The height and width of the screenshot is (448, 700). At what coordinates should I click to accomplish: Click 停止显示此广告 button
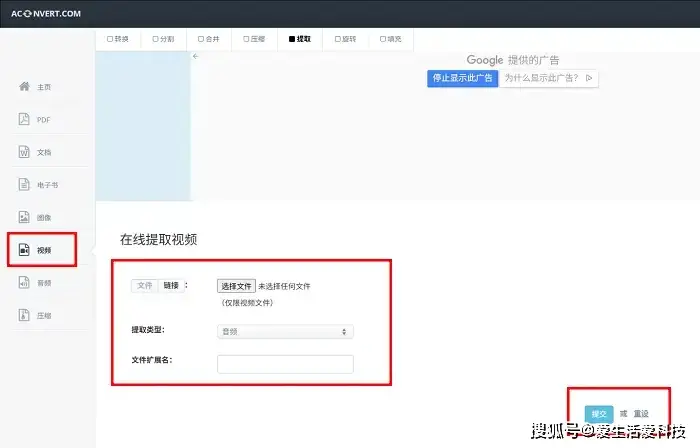tap(462, 78)
